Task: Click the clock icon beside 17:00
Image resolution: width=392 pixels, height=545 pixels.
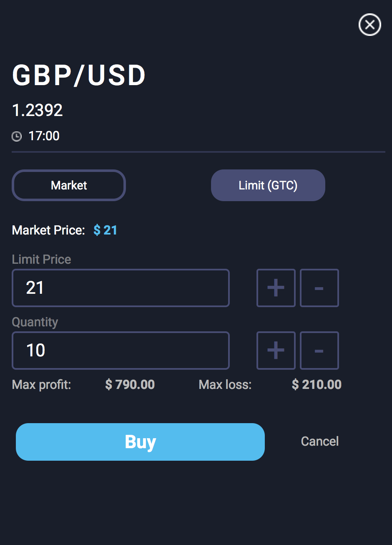Action: coord(17,136)
